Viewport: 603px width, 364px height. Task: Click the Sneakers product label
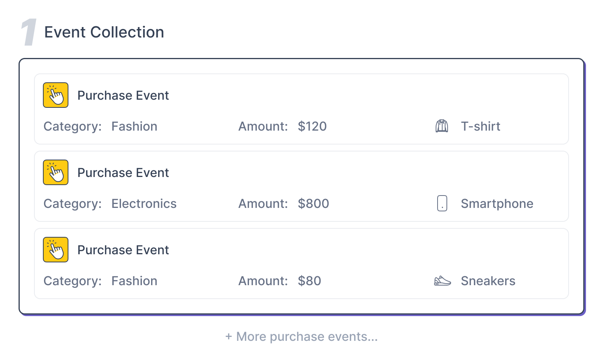[x=488, y=281]
